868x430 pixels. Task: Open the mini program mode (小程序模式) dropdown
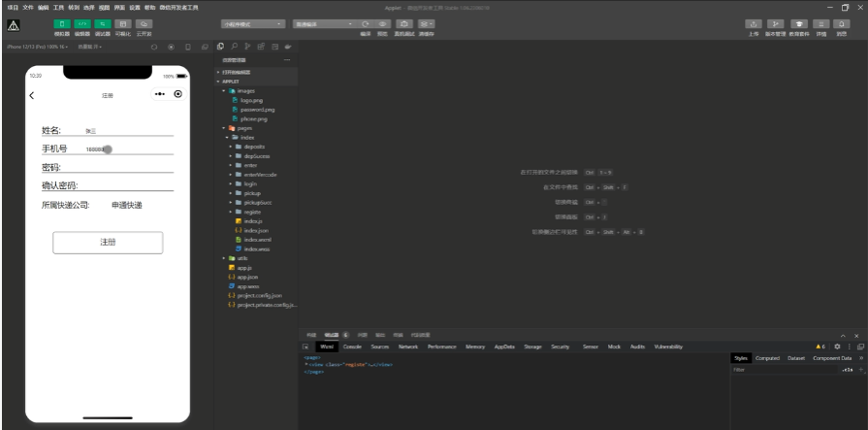[x=254, y=22]
